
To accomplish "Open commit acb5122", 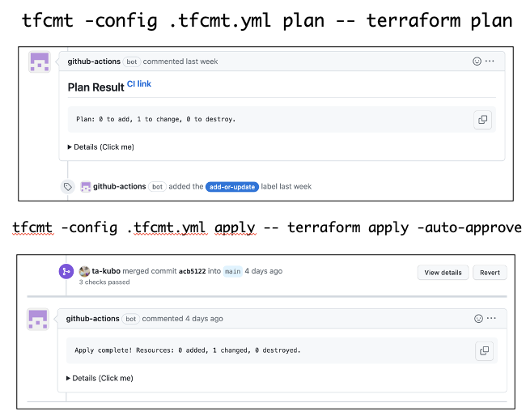I will click(193, 272).
